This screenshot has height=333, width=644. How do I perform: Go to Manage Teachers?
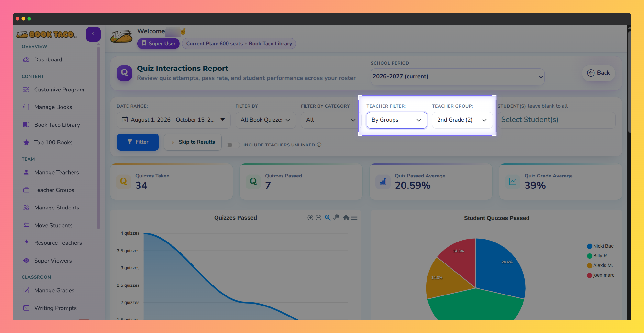tap(56, 172)
